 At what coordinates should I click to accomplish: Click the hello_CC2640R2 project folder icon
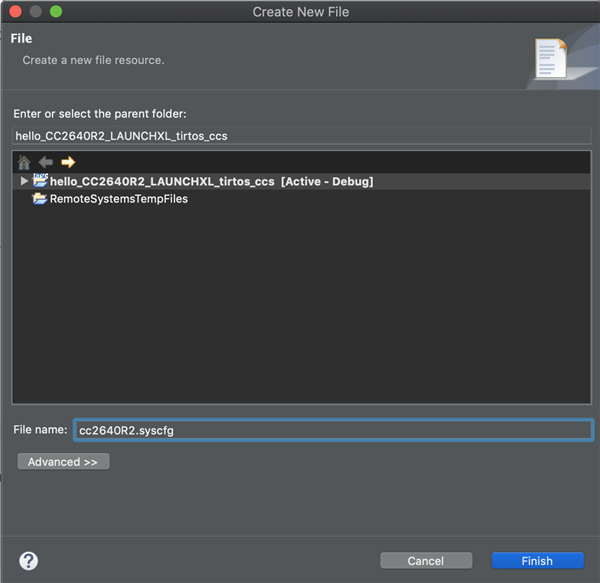tap(40, 180)
